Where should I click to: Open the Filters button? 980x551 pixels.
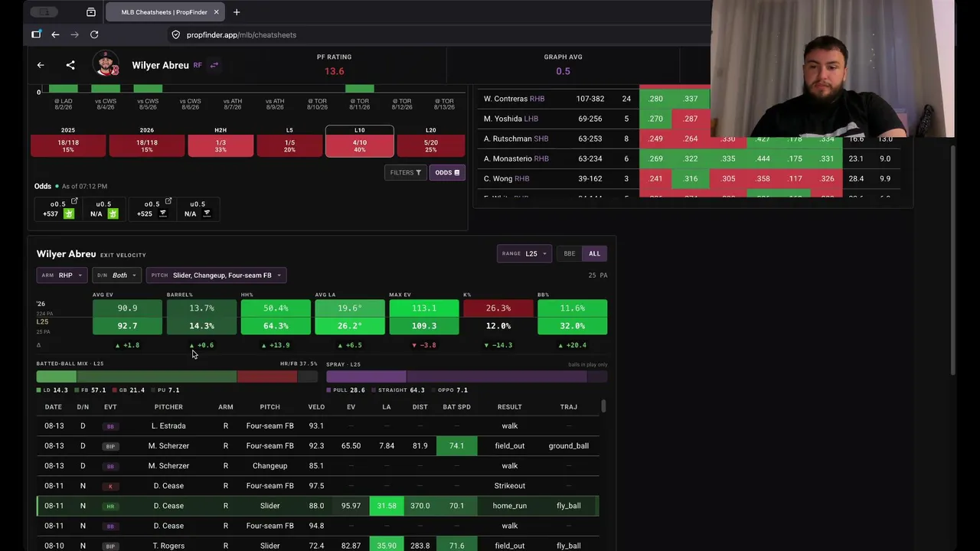tap(406, 173)
